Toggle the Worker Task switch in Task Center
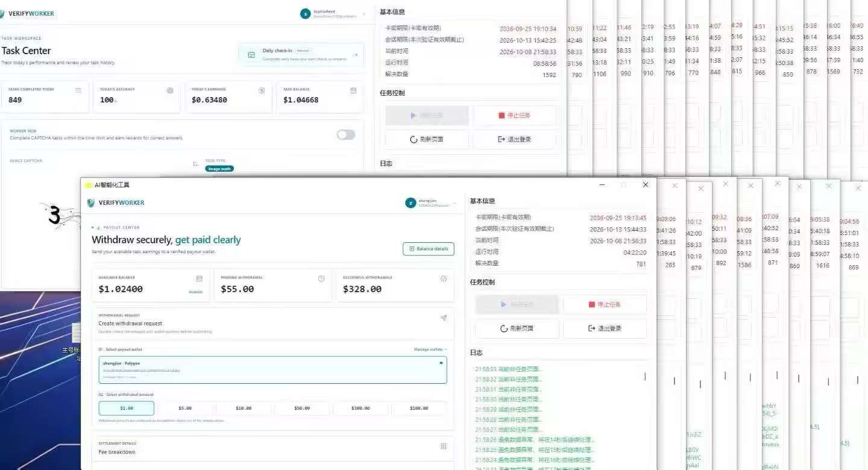This screenshot has width=868, height=470. point(346,134)
